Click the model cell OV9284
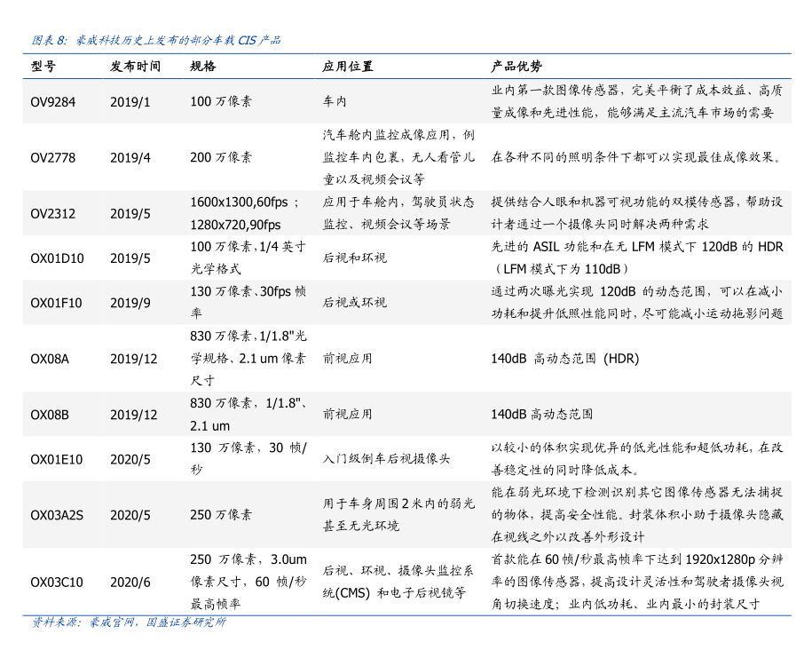This screenshot has height=650, width=812. coord(53,101)
